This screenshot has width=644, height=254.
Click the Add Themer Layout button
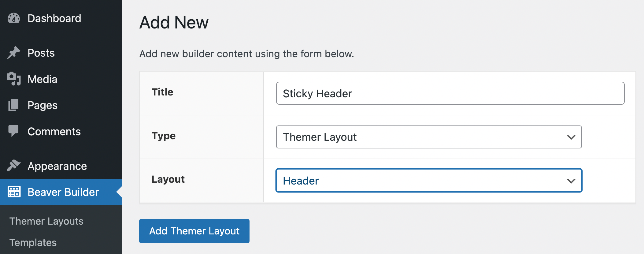[194, 231]
